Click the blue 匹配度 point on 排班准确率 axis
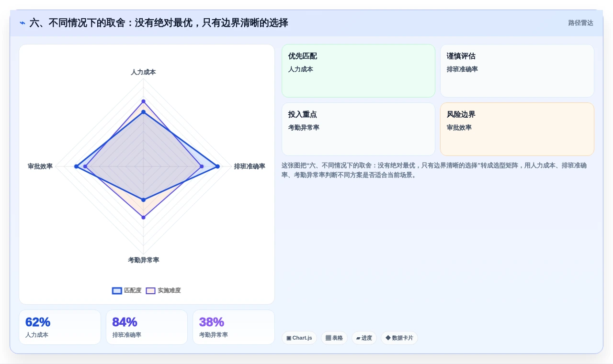 (217, 166)
